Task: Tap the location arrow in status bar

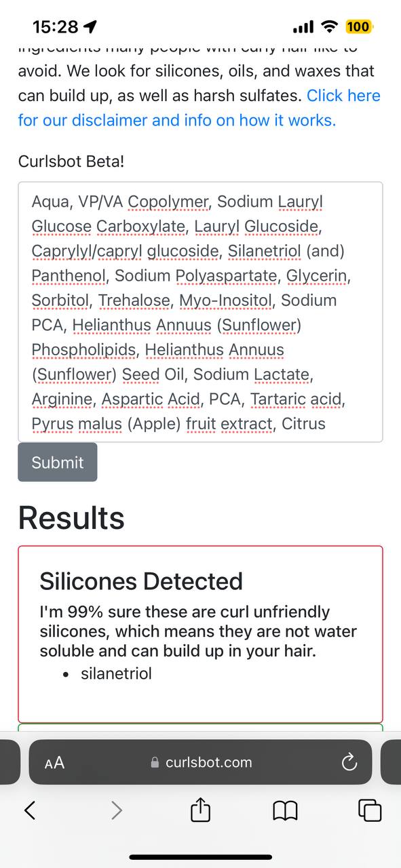Action: 90,26
